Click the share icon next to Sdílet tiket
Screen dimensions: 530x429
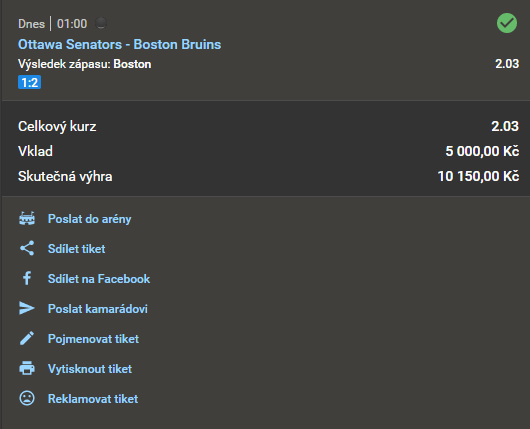click(27, 248)
